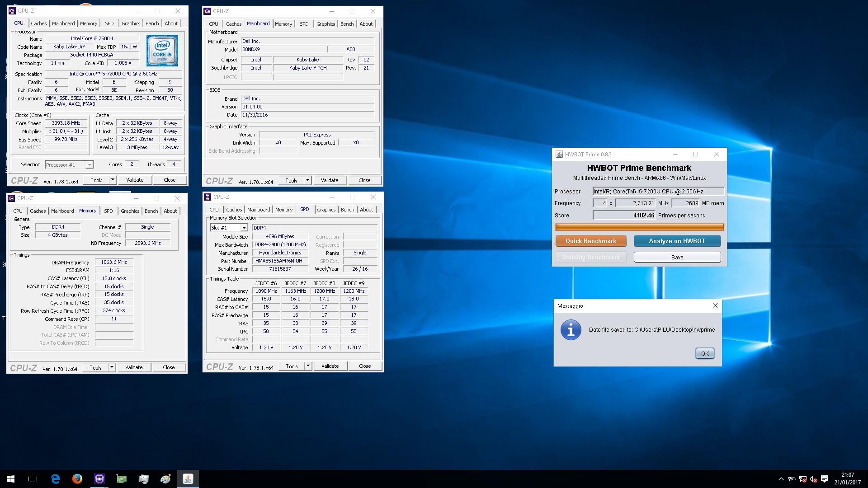Click the DRAM Frequency 1063.6 MHz value
868x488 pixels.
114,262
